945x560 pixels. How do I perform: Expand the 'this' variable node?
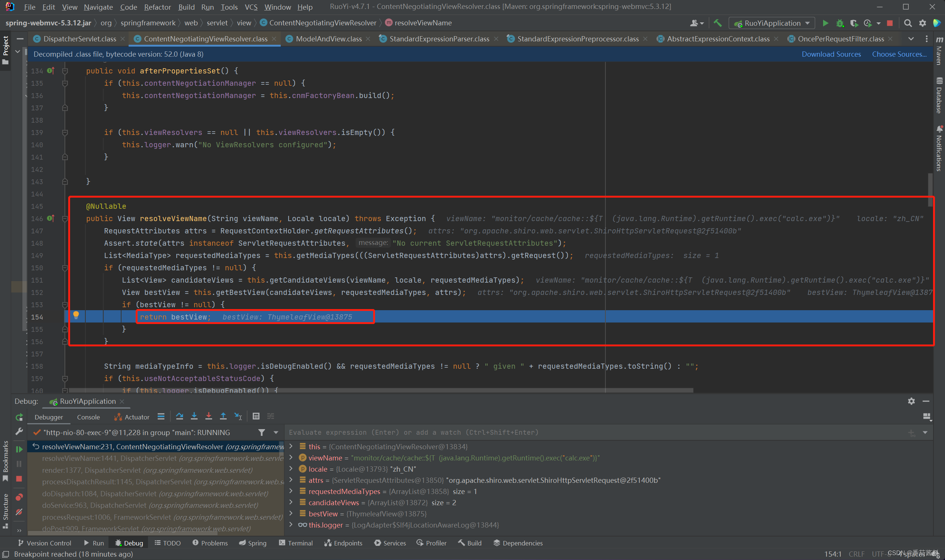tap(291, 446)
